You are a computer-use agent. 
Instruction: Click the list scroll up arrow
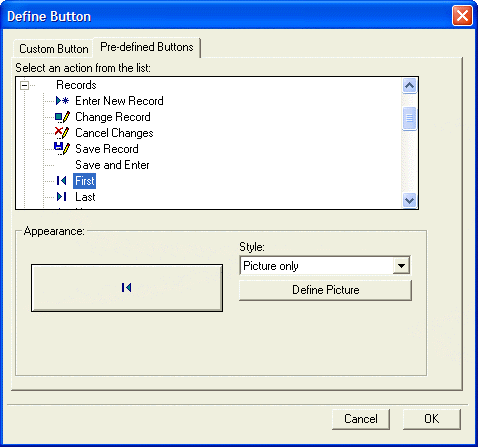(409, 86)
